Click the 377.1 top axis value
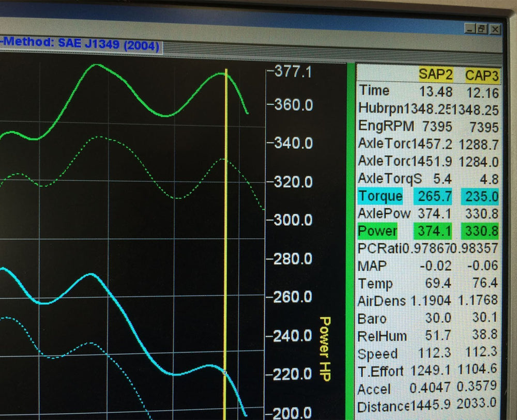This screenshot has width=517, height=420. (x=292, y=72)
